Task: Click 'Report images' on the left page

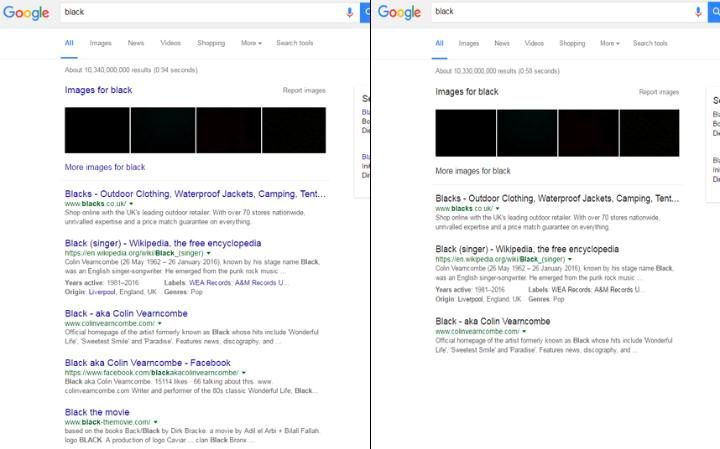Action: [x=304, y=91]
